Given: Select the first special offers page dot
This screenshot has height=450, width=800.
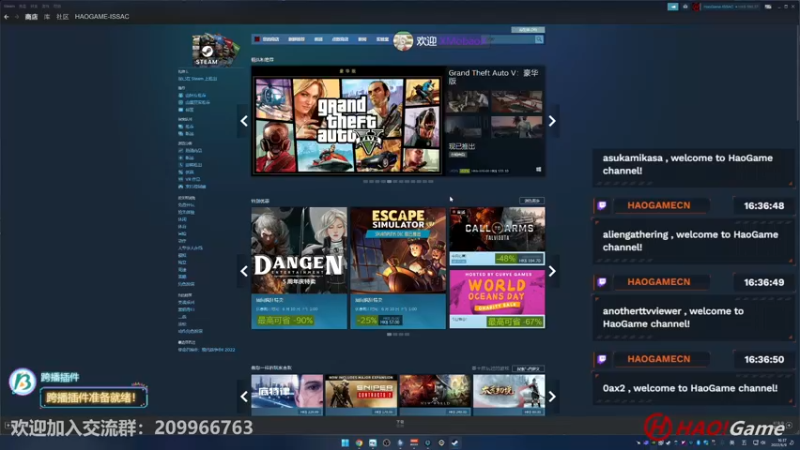Looking at the screenshot, I should coord(389,335).
